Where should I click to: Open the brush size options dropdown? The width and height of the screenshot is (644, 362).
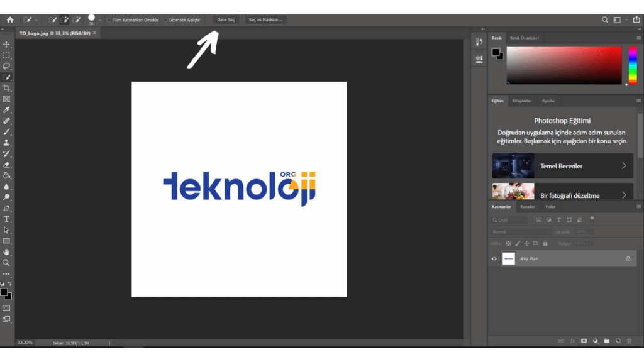100,19
